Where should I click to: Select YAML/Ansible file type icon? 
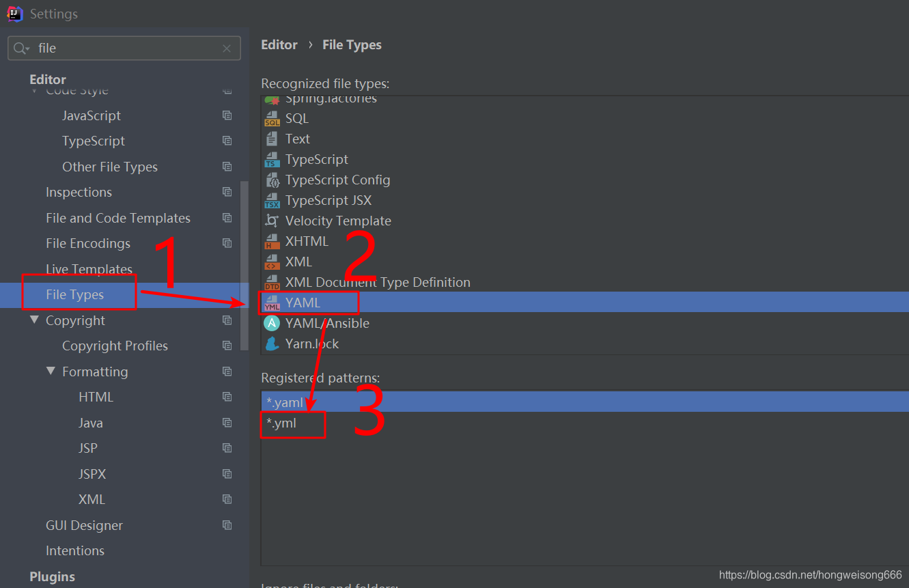coord(272,323)
